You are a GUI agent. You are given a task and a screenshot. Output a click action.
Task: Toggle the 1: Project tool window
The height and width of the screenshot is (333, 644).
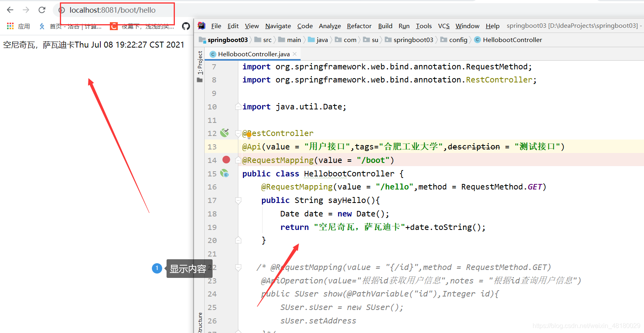click(200, 63)
